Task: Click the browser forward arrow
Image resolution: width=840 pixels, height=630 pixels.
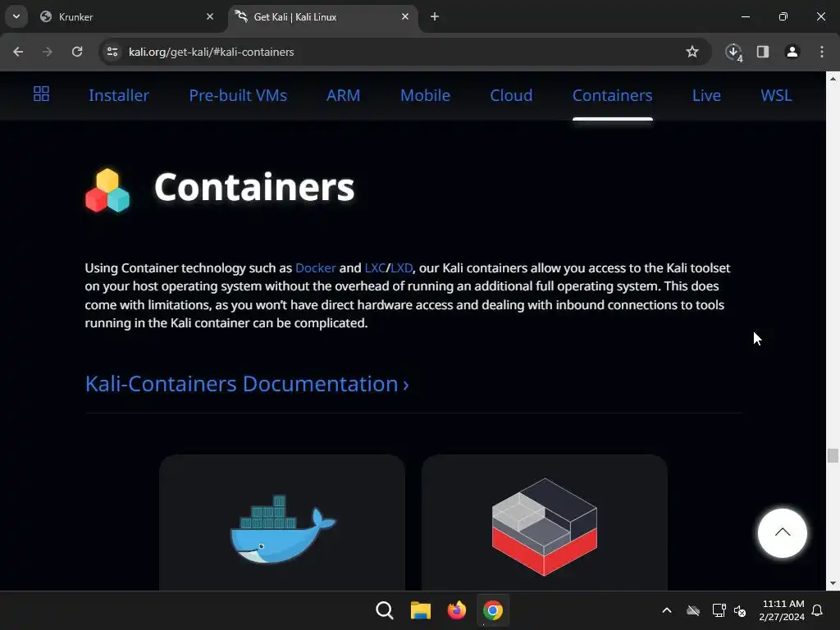Action: pos(48,52)
